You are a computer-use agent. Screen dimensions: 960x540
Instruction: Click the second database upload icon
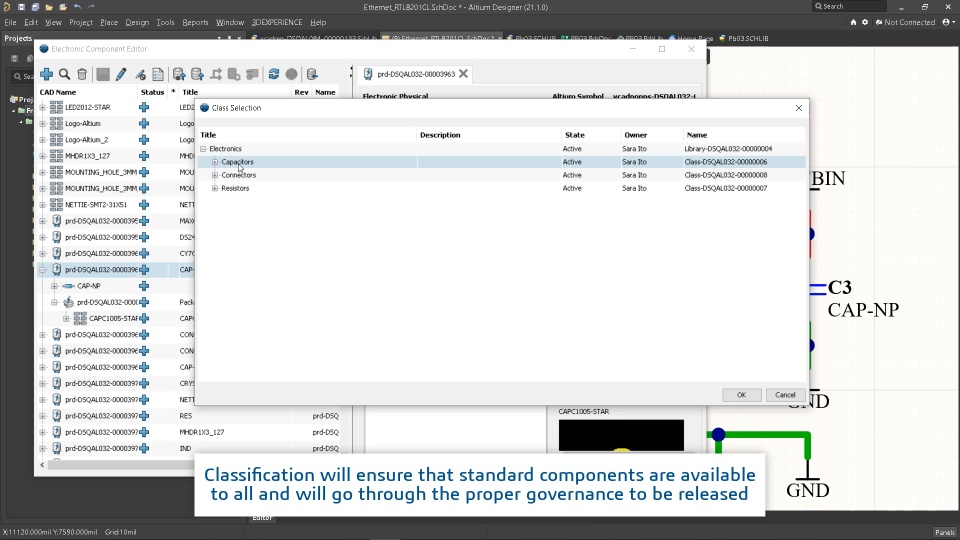tap(197, 74)
